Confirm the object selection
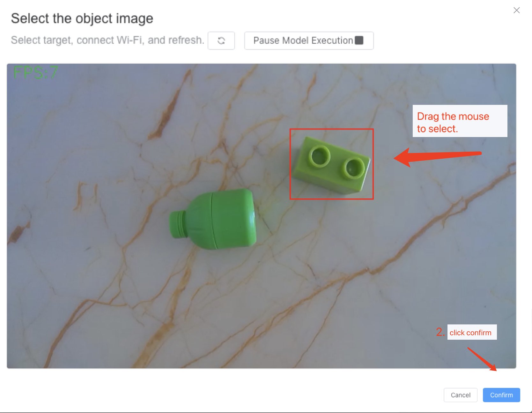 click(x=501, y=395)
